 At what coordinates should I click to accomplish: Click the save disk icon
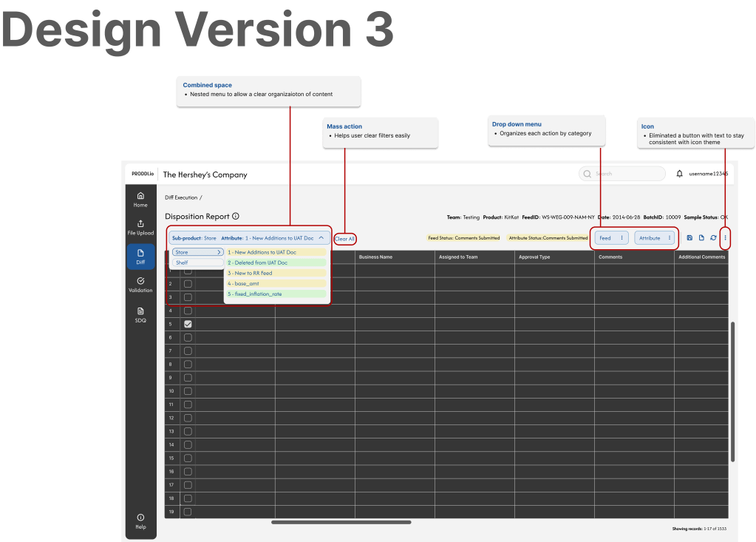tap(689, 238)
